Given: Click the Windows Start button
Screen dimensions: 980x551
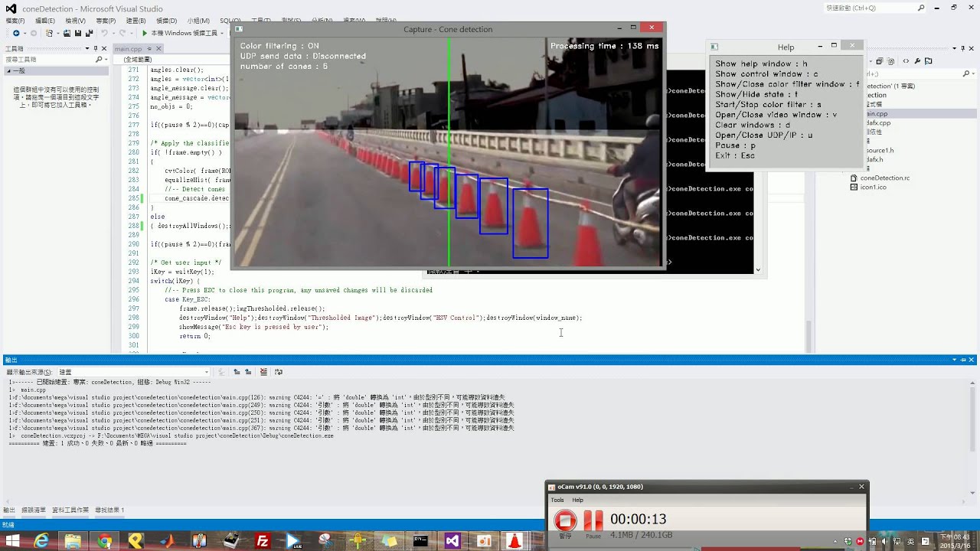Looking at the screenshot, I should click(x=12, y=541).
